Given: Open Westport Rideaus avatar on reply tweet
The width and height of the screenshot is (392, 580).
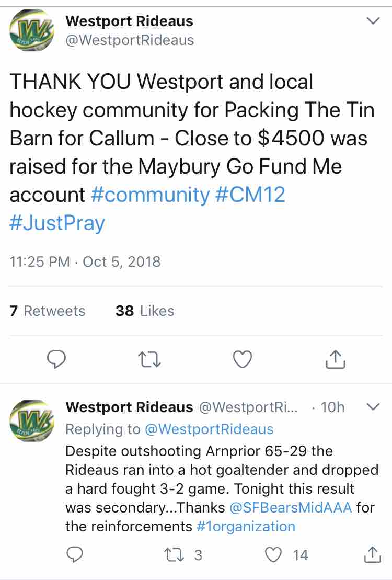Looking at the screenshot, I should pos(32,420).
